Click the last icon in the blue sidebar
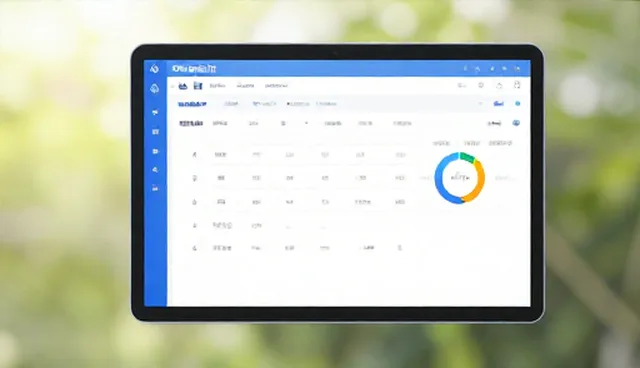640x368 pixels. click(155, 188)
